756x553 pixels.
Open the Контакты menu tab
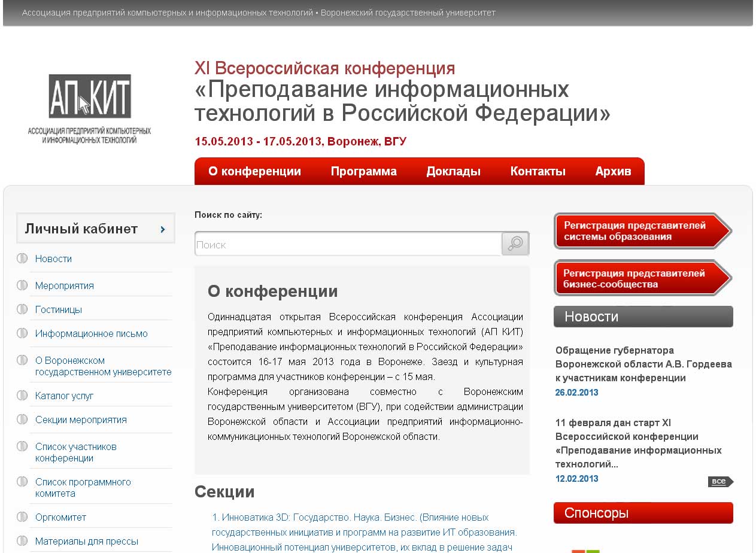click(538, 171)
